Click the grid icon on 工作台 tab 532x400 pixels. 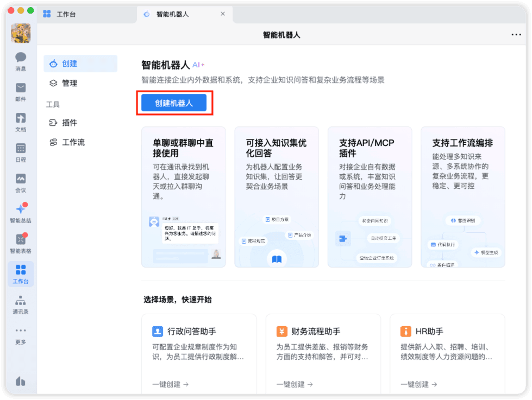[x=47, y=14]
